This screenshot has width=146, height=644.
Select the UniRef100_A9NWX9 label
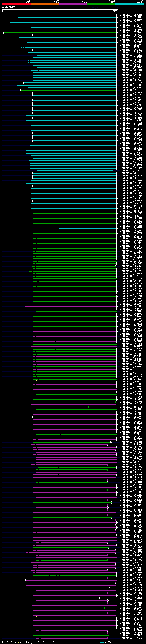click(x=131, y=35)
